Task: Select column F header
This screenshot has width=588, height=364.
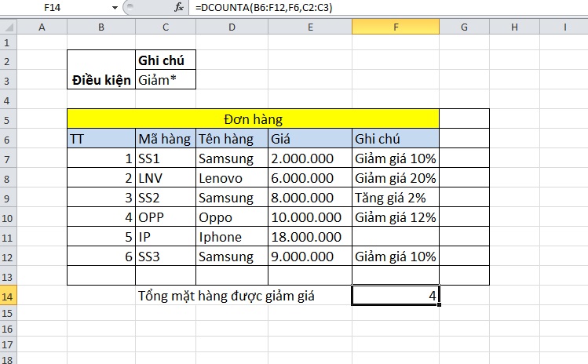Action: pyautogui.click(x=395, y=27)
